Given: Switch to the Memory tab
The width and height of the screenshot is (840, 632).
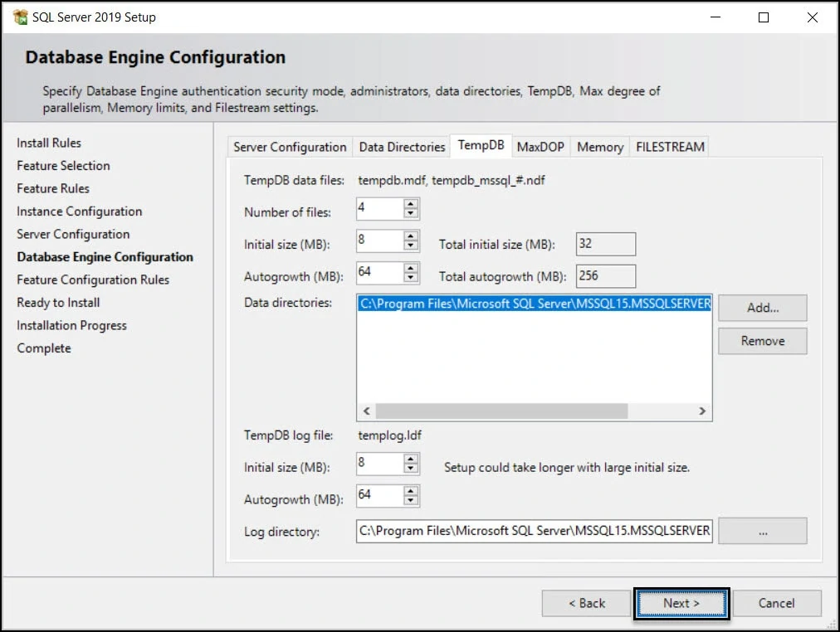Looking at the screenshot, I should [x=600, y=147].
